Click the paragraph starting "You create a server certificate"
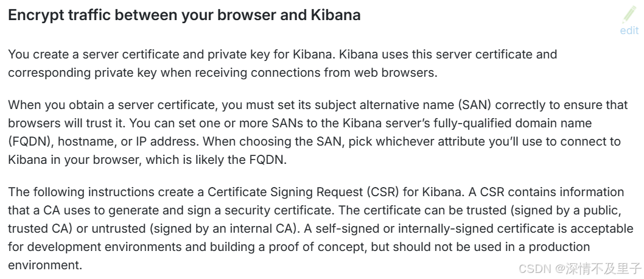The height and width of the screenshot is (279, 644). [x=282, y=63]
